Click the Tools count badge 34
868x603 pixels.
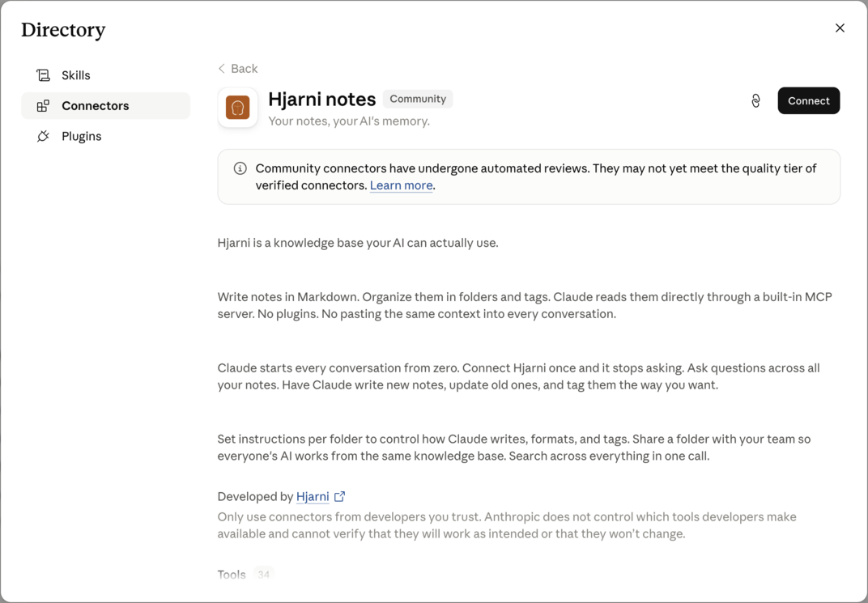(263, 574)
